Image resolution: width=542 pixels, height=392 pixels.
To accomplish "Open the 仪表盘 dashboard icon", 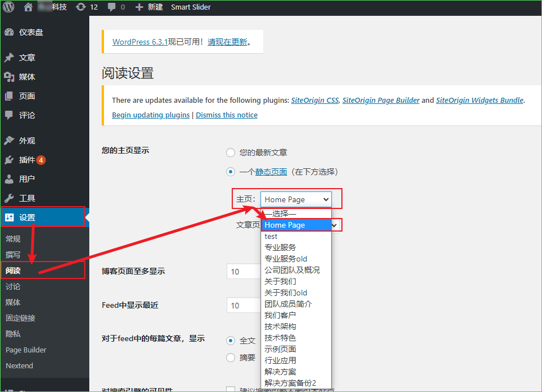I will coord(10,32).
